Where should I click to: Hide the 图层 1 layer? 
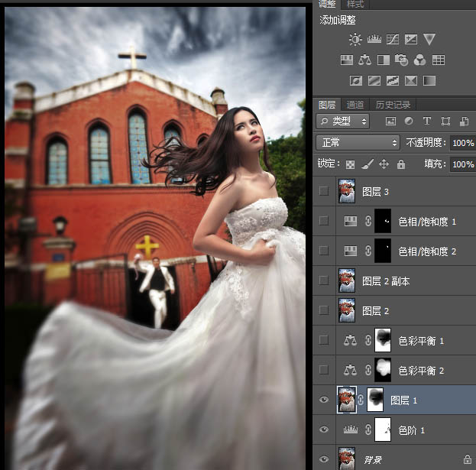click(x=324, y=400)
